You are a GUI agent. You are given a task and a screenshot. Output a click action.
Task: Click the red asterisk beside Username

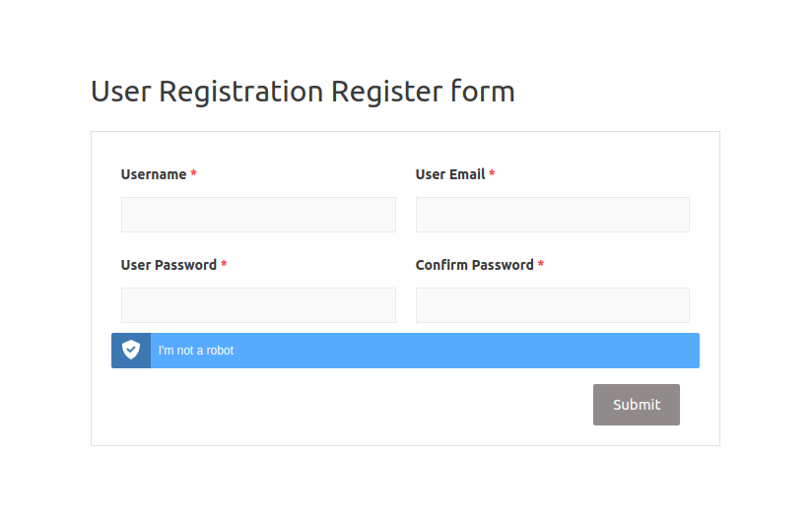[x=194, y=174]
